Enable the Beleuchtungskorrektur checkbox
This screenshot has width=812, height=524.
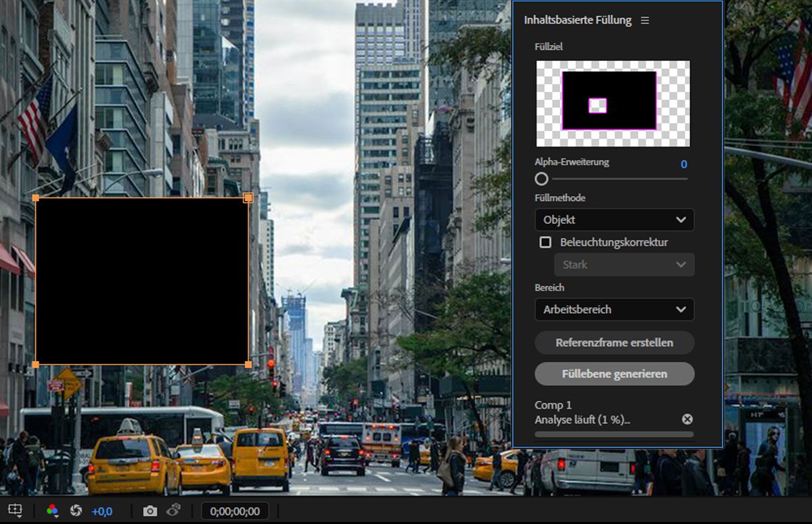click(545, 242)
